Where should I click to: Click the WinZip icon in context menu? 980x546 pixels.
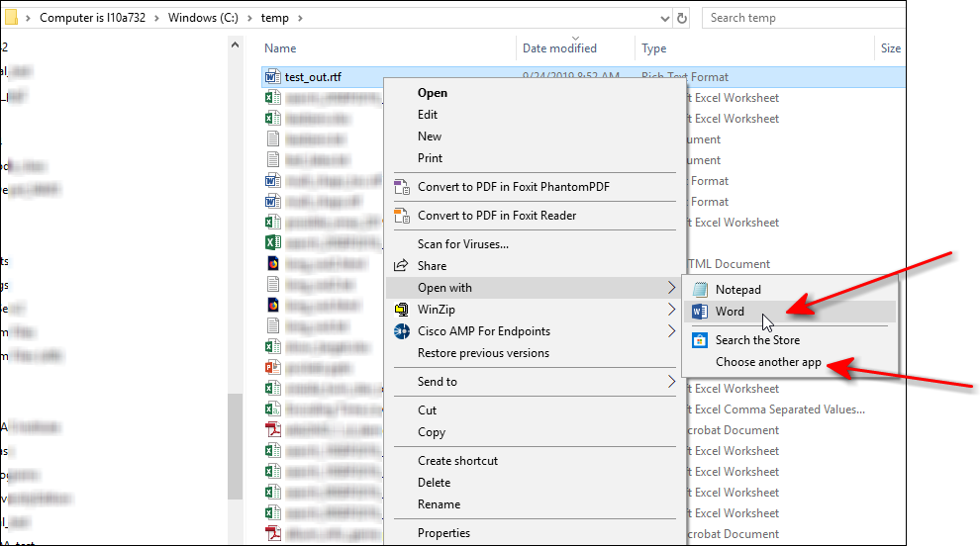point(402,311)
